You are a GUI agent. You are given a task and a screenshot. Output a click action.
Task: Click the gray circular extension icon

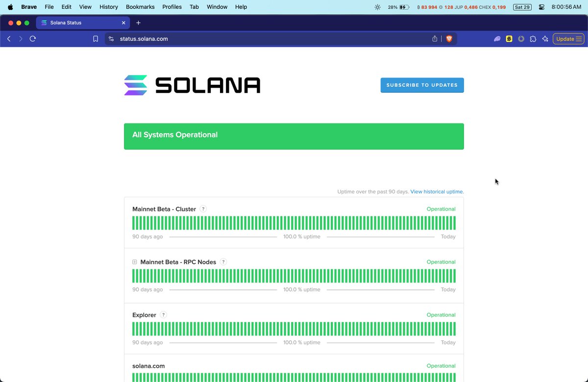point(521,39)
